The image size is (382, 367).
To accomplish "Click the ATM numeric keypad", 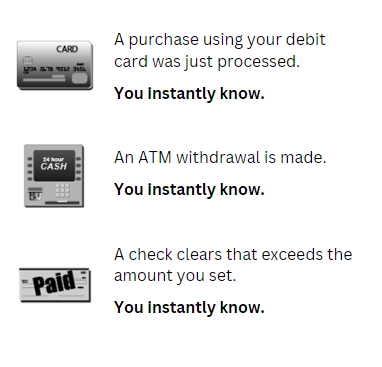I will point(62,190).
